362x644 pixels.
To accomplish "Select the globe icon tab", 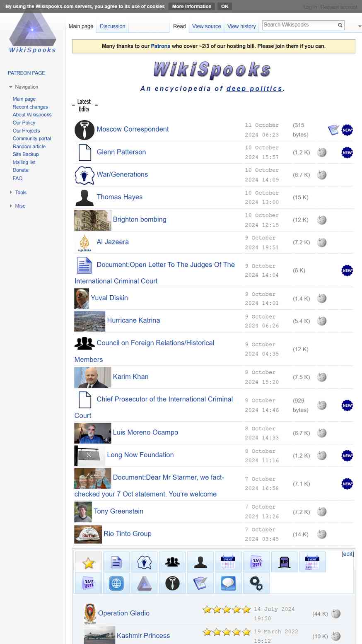I will coord(116,583).
